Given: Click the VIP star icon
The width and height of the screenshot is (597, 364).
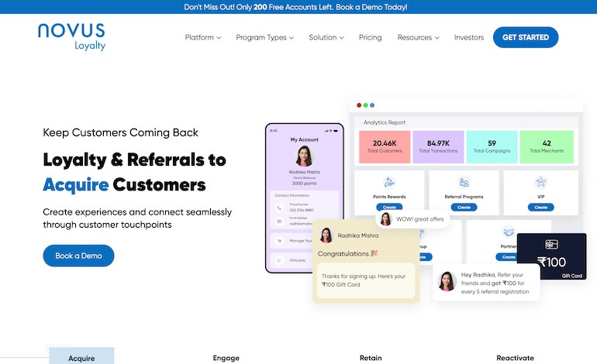Looking at the screenshot, I should (540, 183).
